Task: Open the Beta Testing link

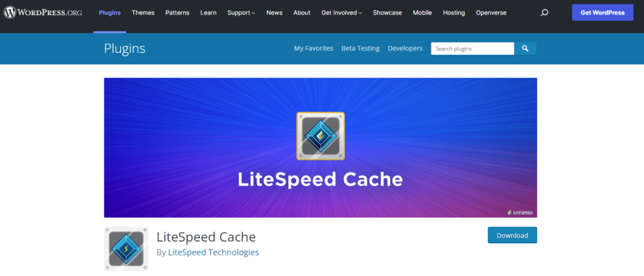Action: click(360, 48)
